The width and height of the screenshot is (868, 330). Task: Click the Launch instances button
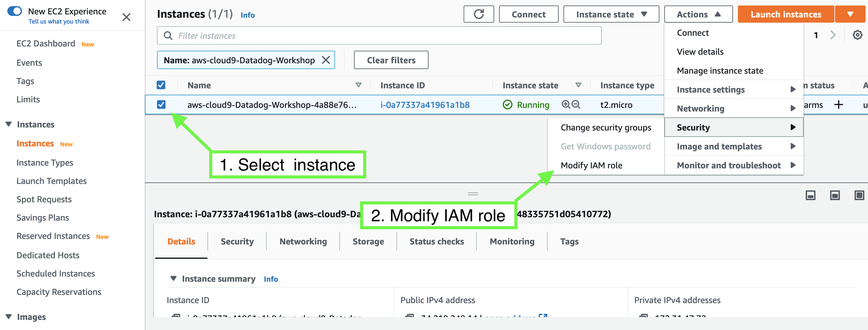tap(786, 14)
